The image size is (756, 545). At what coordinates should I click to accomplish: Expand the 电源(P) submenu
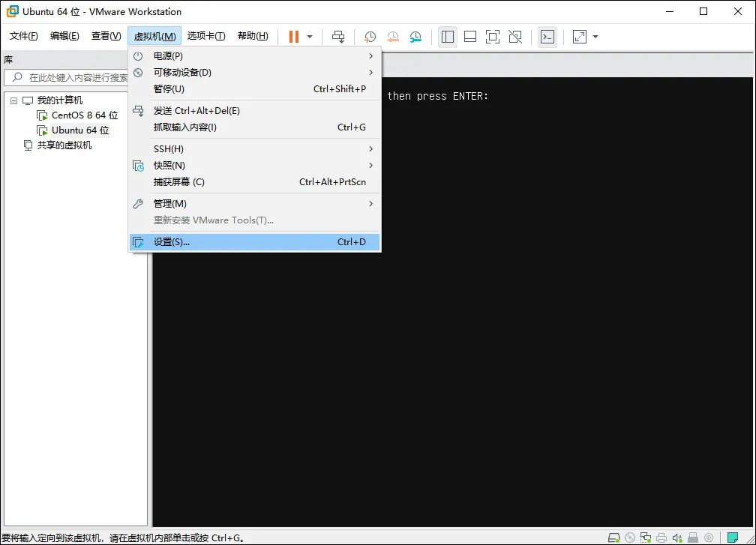254,56
